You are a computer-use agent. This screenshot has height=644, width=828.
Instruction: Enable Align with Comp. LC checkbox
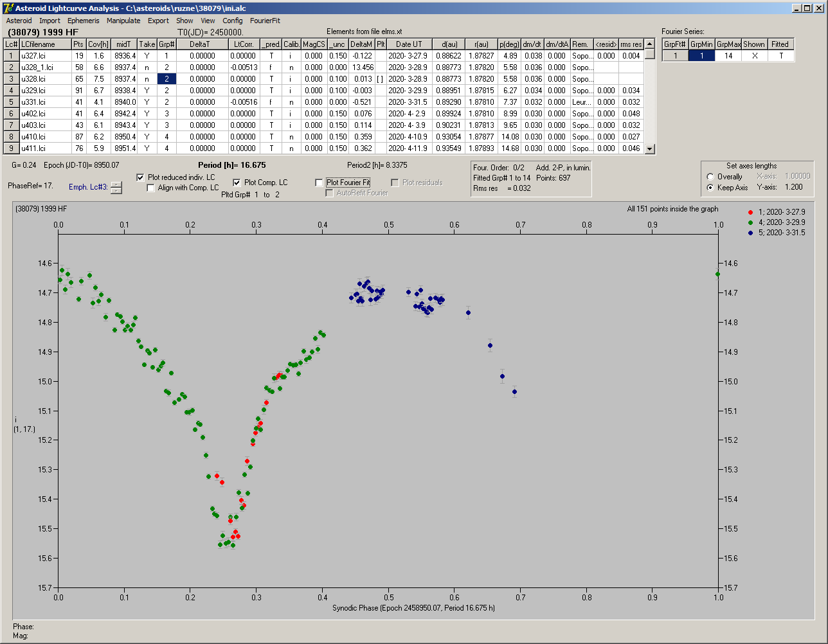tap(151, 188)
